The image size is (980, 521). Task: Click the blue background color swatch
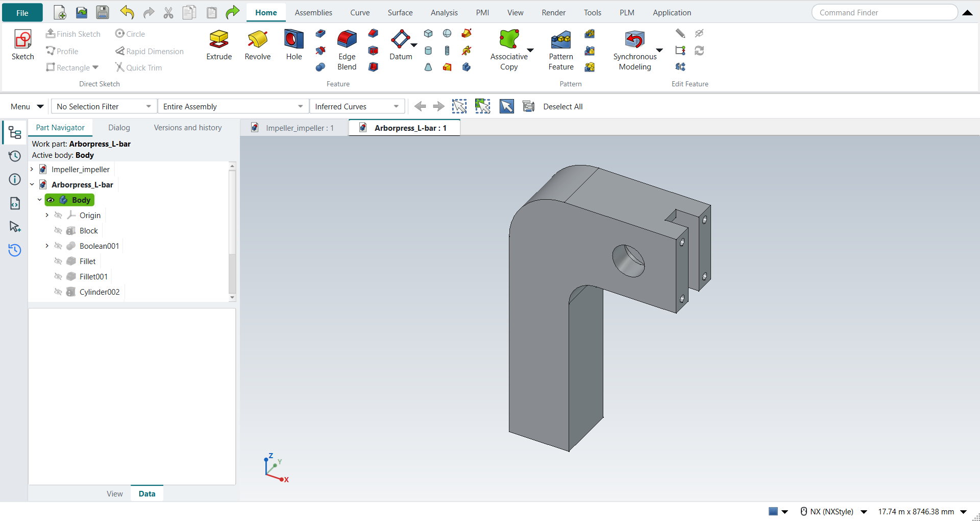(x=773, y=511)
